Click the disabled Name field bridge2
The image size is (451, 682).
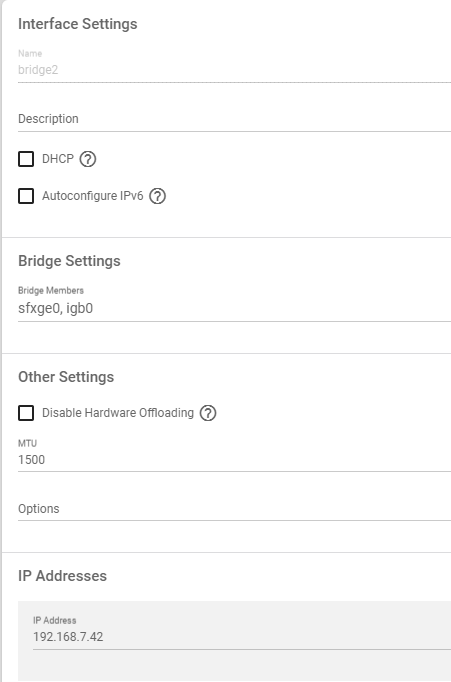[234, 70]
